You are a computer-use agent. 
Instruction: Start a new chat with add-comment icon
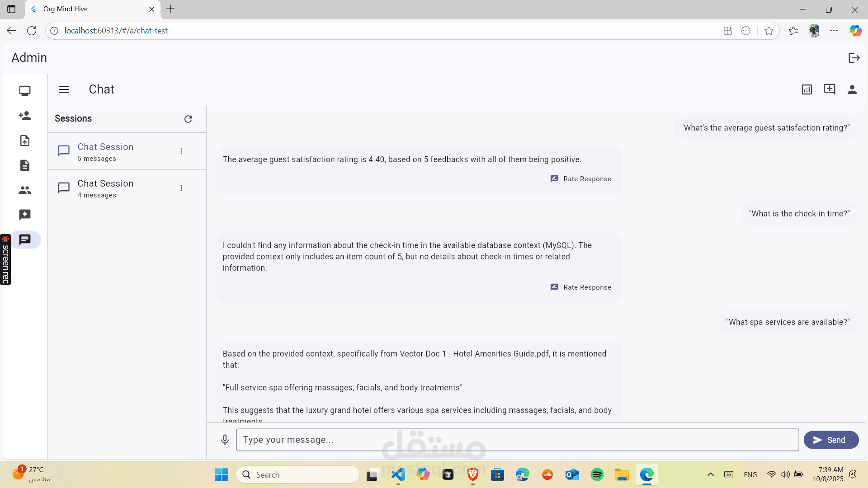[x=830, y=89]
